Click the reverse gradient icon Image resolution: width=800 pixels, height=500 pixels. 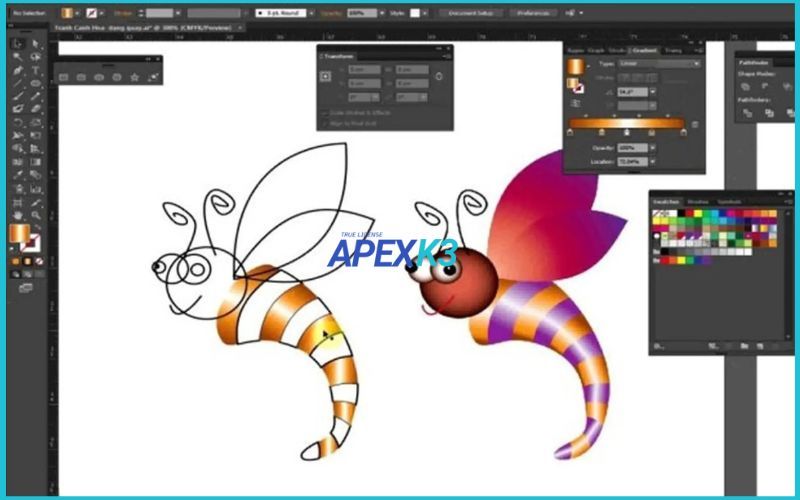(x=573, y=102)
